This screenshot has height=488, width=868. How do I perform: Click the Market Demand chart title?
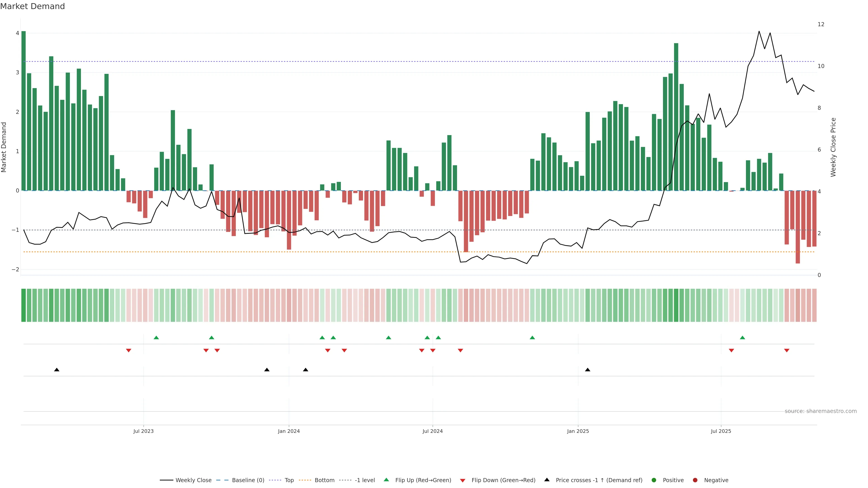(x=32, y=6)
